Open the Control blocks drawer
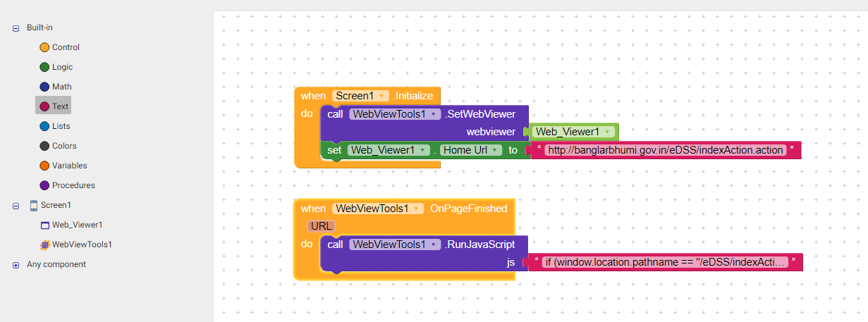The height and width of the screenshot is (322, 868). (x=60, y=47)
